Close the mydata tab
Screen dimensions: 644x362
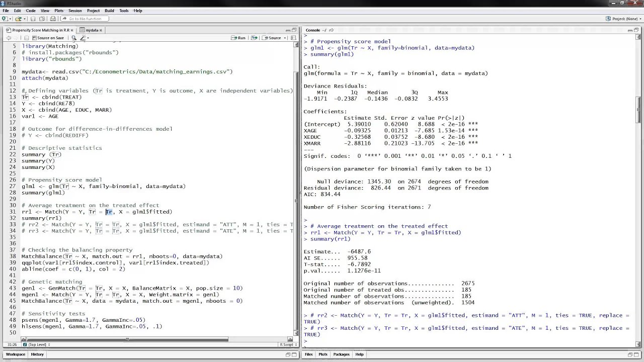[101, 30]
